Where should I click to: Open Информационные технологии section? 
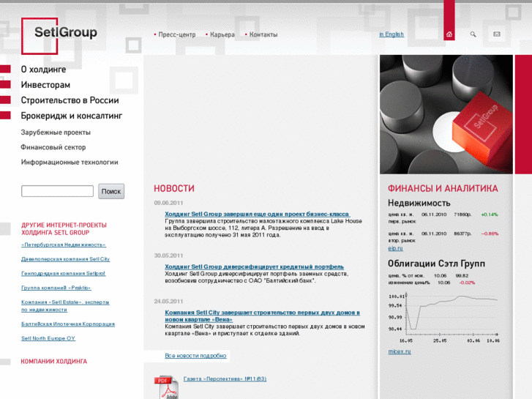(x=70, y=163)
